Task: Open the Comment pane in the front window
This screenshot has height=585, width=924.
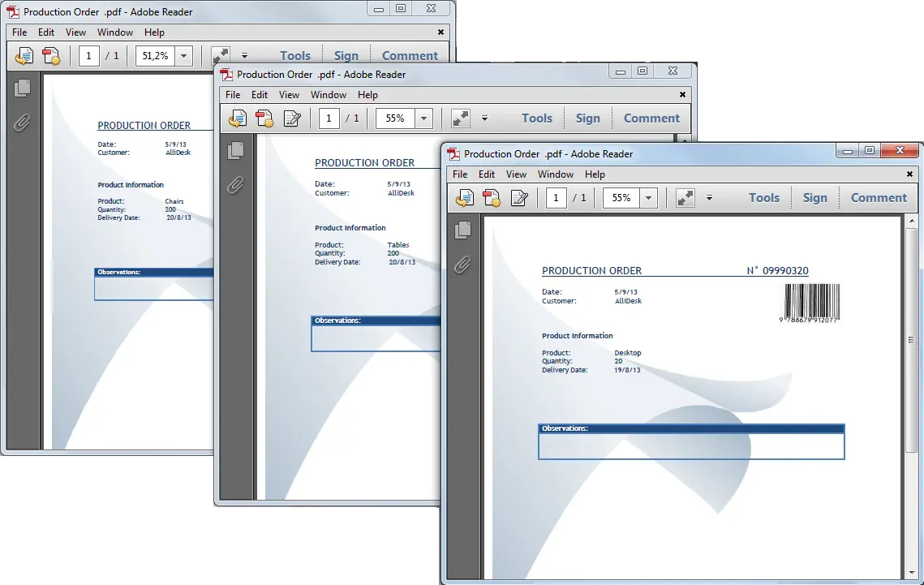Action: pos(879,198)
